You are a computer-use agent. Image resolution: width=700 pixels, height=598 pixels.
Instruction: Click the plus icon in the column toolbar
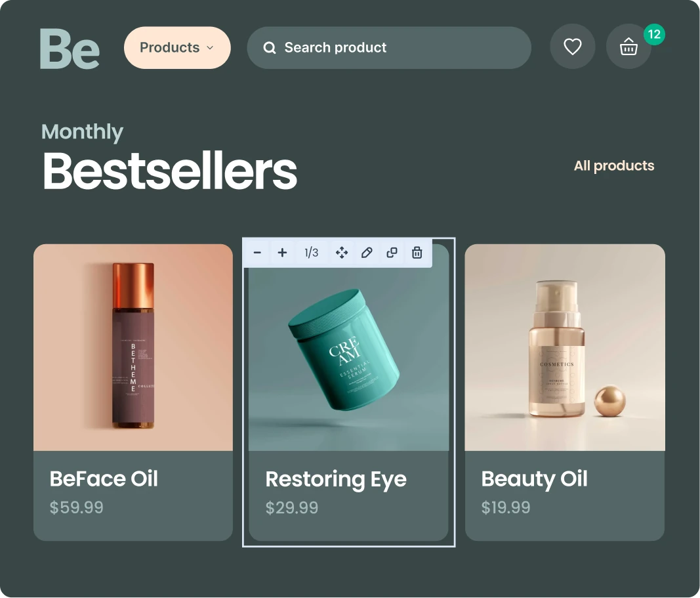click(282, 253)
